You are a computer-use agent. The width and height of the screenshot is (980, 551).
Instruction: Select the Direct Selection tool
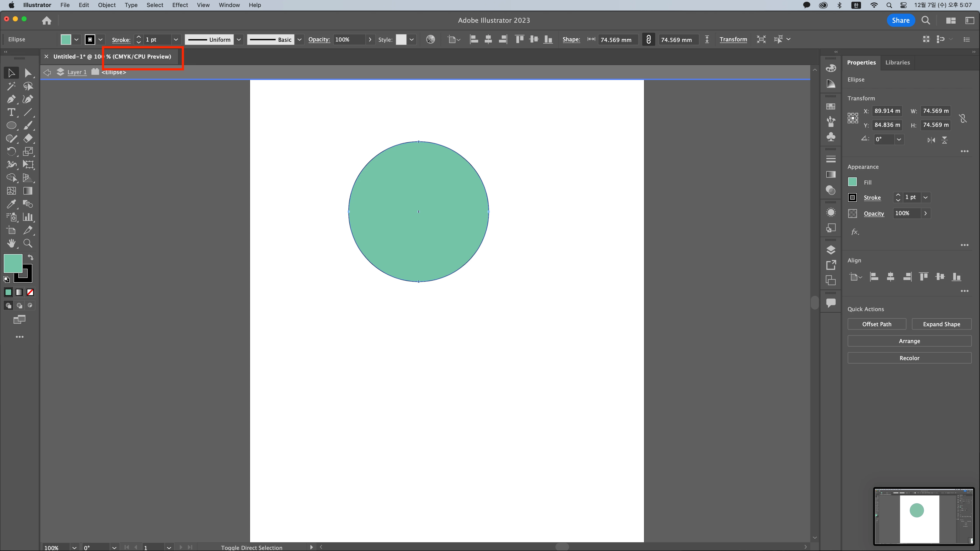[x=28, y=73]
